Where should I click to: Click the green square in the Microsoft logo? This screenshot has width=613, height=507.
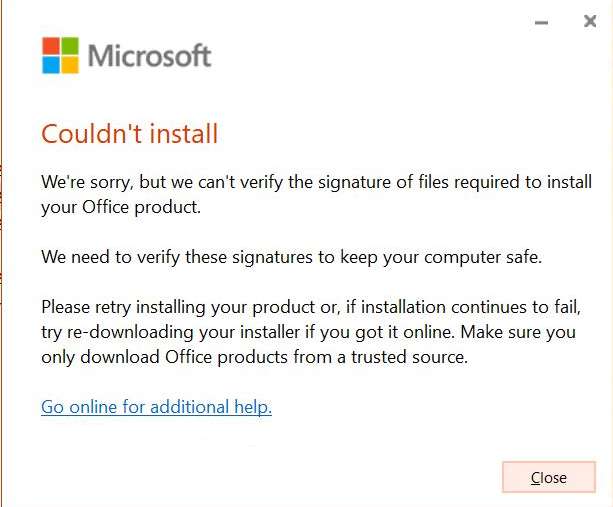69,46
